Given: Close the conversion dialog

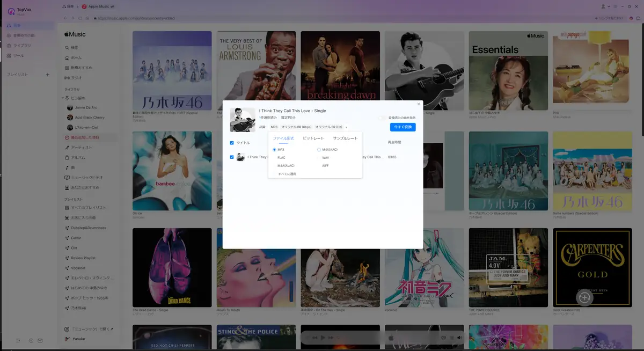Looking at the screenshot, I should click(419, 104).
